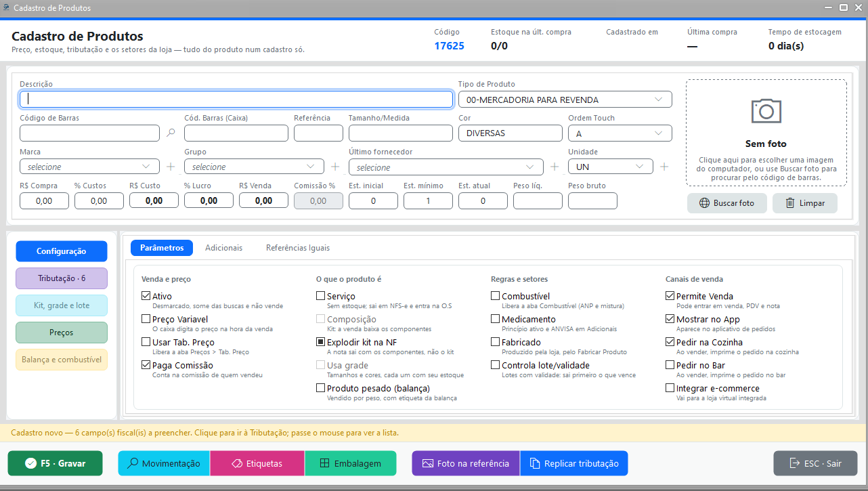The image size is (868, 491).
Task: Open the Marca selection dropdown
Action: coord(89,167)
